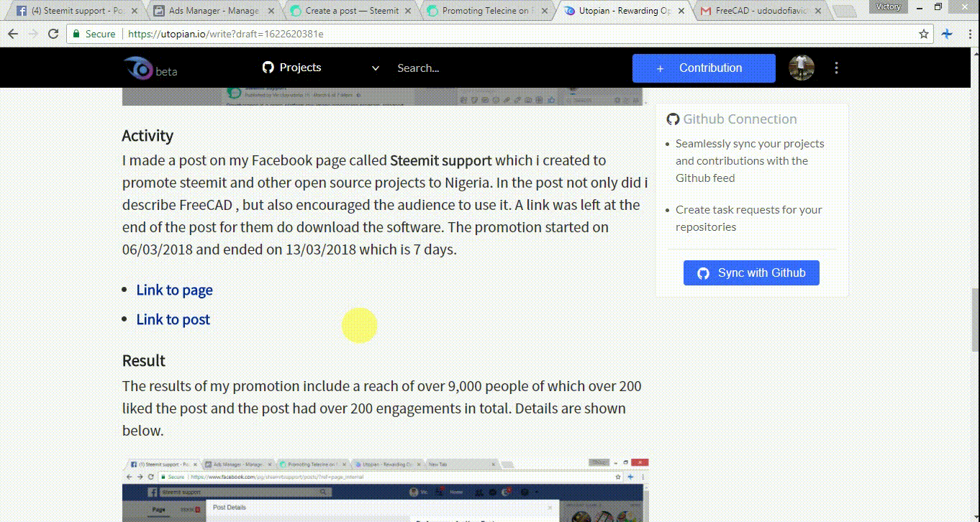Switch to the Ads Manager tab

click(213, 11)
